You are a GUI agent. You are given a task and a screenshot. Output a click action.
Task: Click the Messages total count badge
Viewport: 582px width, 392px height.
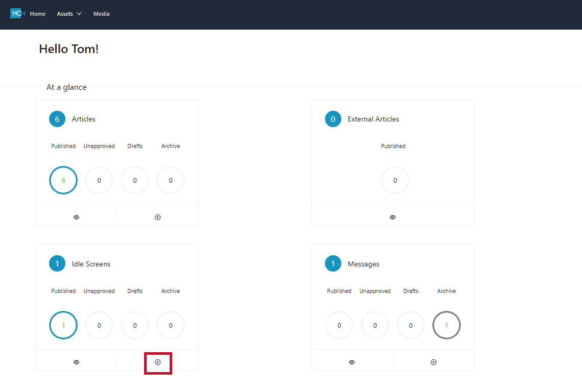point(333,264)
